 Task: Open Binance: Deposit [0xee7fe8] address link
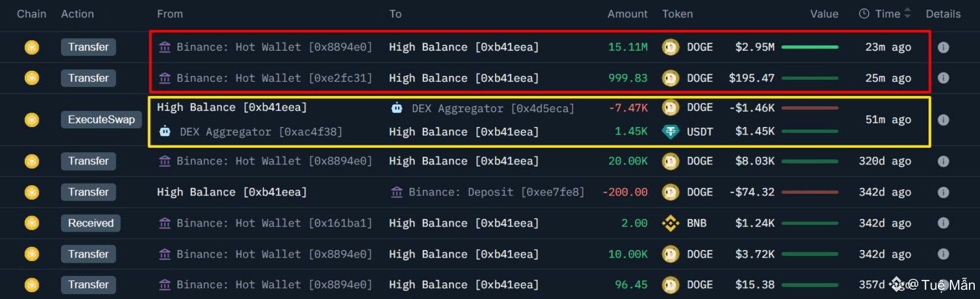(496, 192)
